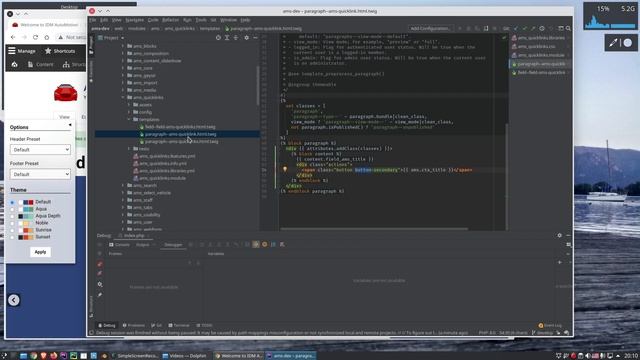Click the pen icon in desktop widget
Viewport: 640px width, 360px height.
click(x=613, y=43)
